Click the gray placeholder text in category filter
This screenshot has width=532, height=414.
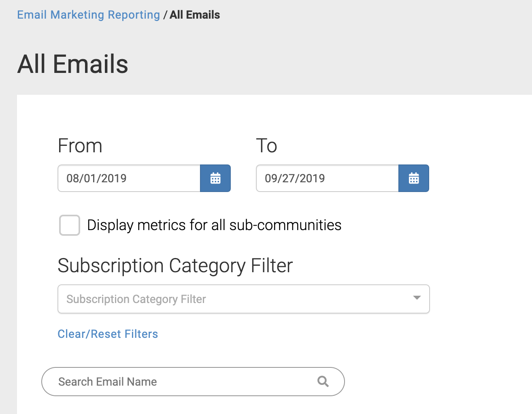(136, 299)
